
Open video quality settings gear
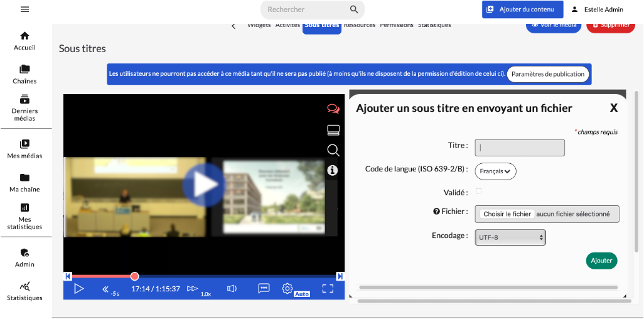pos(287,288)
